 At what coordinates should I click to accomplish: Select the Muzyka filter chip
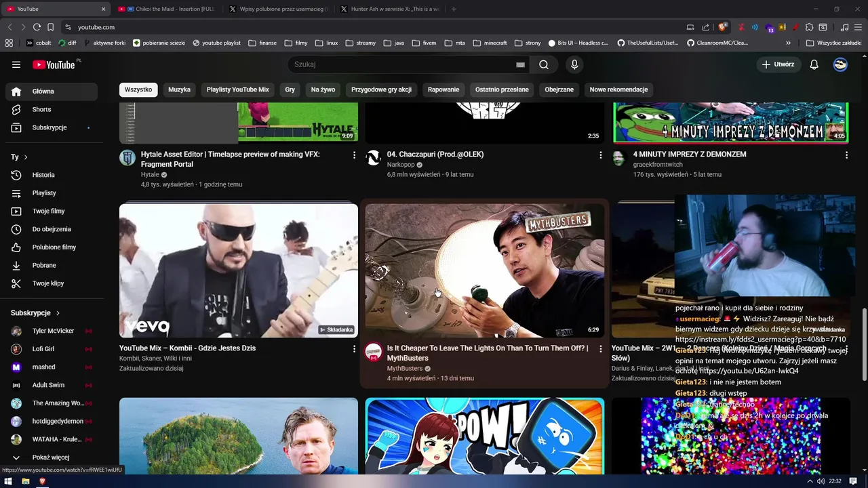point(180,89)
